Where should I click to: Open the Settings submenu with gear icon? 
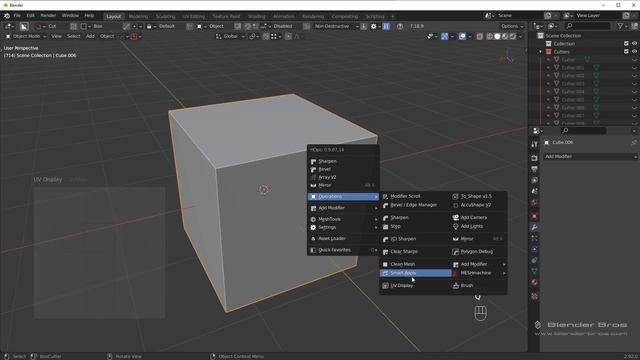click(x=343, y=227)
